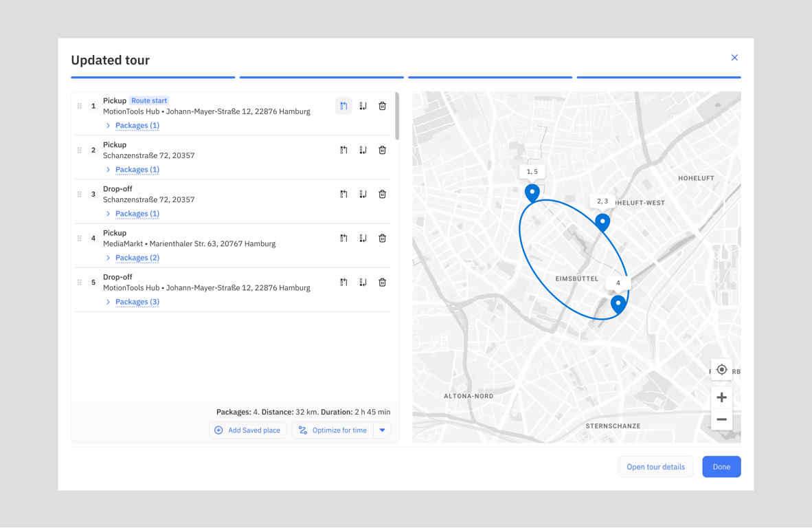Expand Packages chevron for stop 1
This screenshot has height=528, width=812.
click(x=108, y=125)
